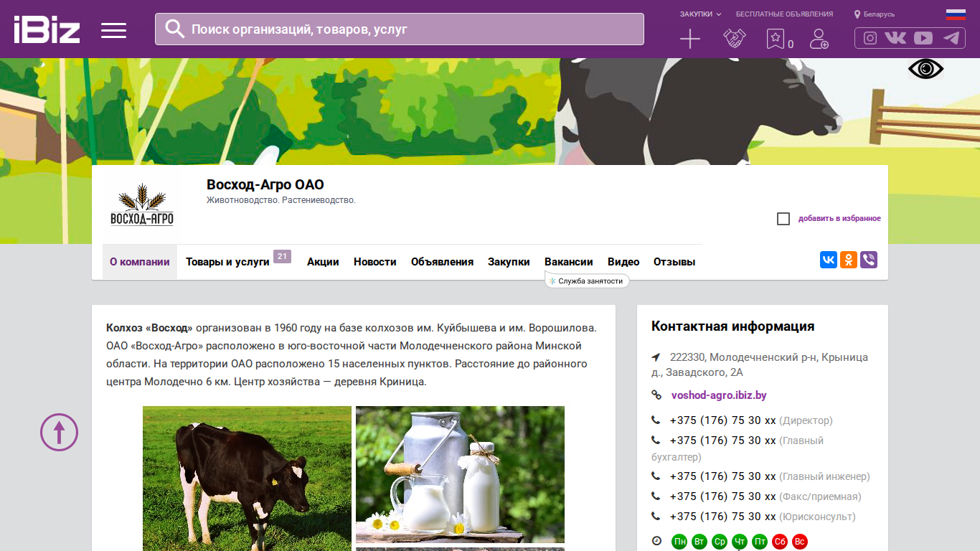The image size is (980, 551).
Task: Click Восход-Агро company logo
Action: [x=142, y=205]
